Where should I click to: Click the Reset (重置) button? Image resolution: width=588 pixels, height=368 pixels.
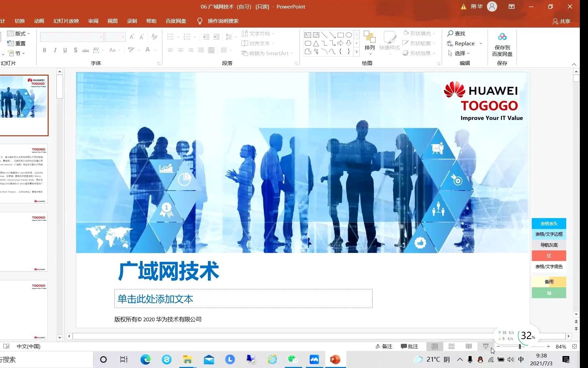tap(16, 43)
